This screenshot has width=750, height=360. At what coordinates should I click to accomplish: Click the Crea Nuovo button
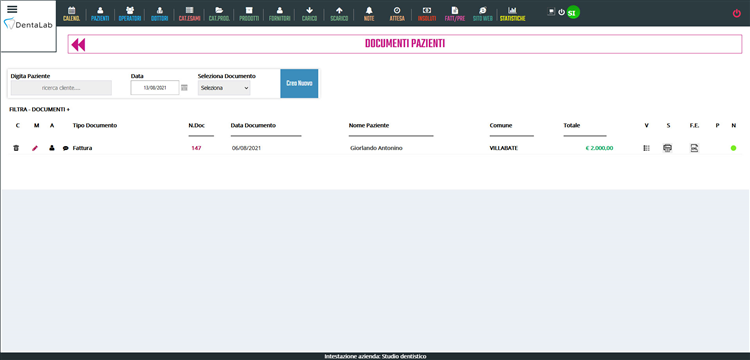point(299,84)
